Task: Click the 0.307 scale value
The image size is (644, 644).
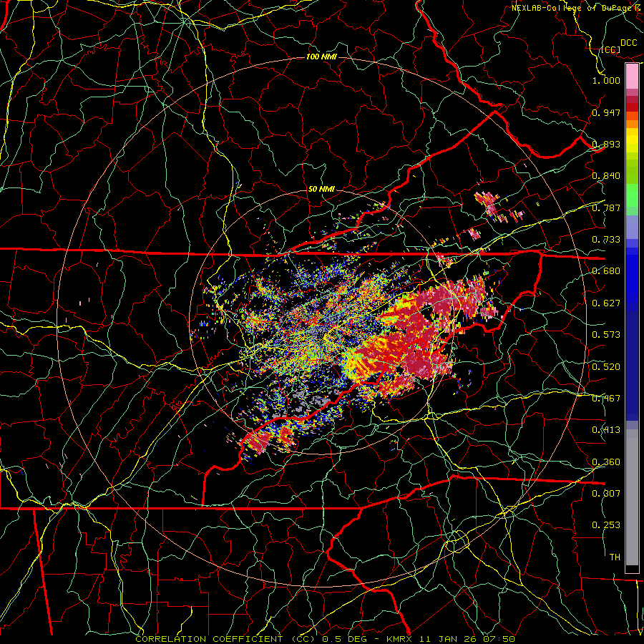Action: click(606, 494)
